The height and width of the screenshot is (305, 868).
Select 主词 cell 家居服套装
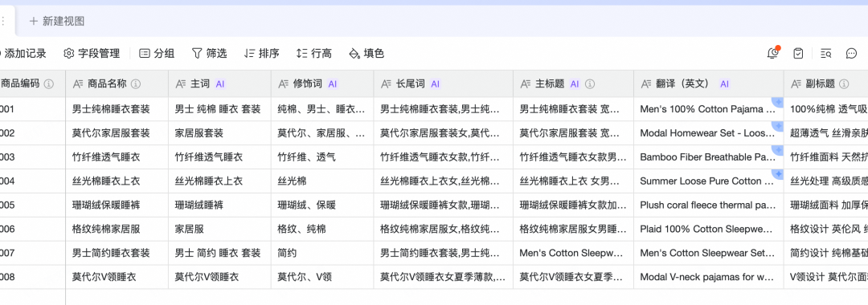click(x=219, y=133)
